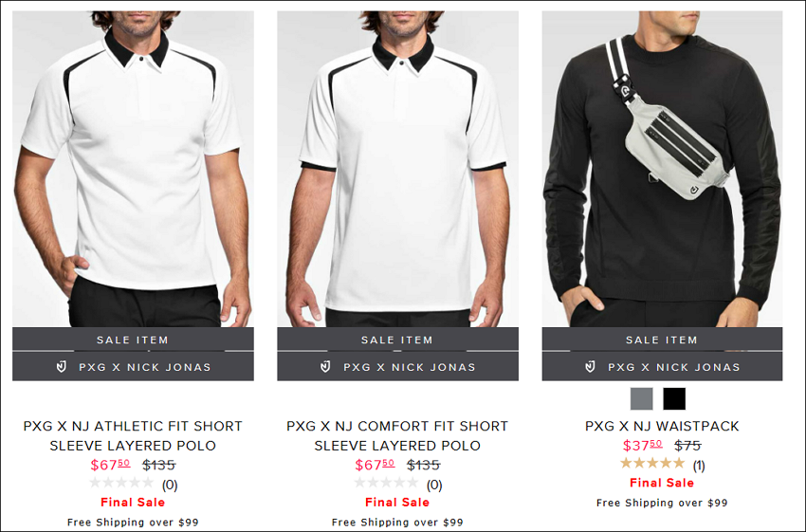Click waistpack product photo
The image size is (806, 532).
coord(662,169)
